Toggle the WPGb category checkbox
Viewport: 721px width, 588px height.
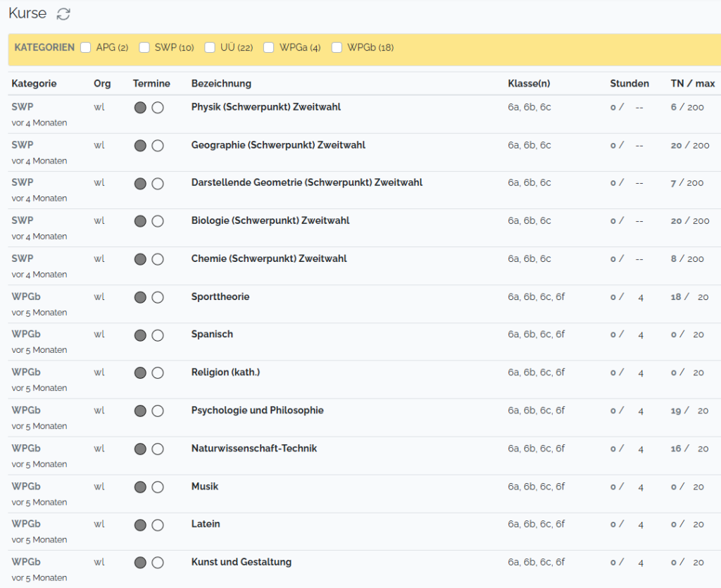click(337, 48)
